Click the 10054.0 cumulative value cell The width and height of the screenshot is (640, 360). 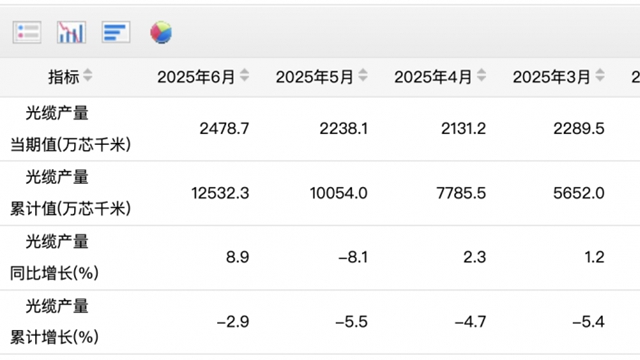point(338,193)
